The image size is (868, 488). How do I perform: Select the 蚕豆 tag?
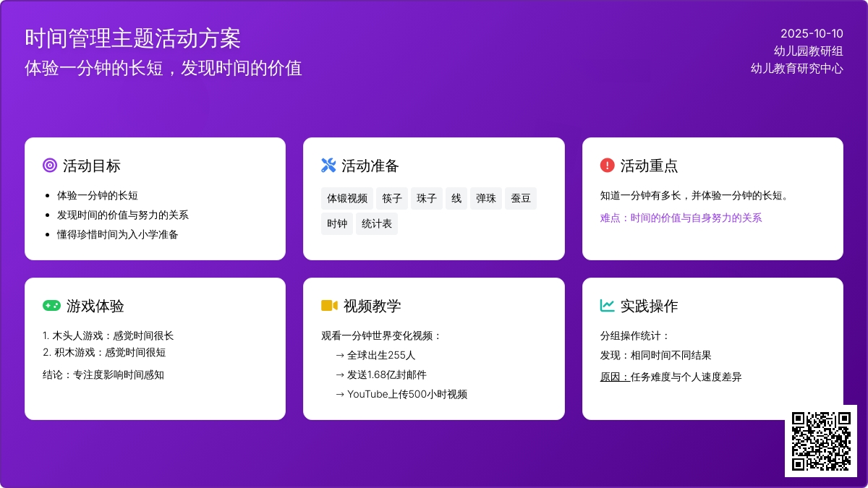[x=521, y=198]
